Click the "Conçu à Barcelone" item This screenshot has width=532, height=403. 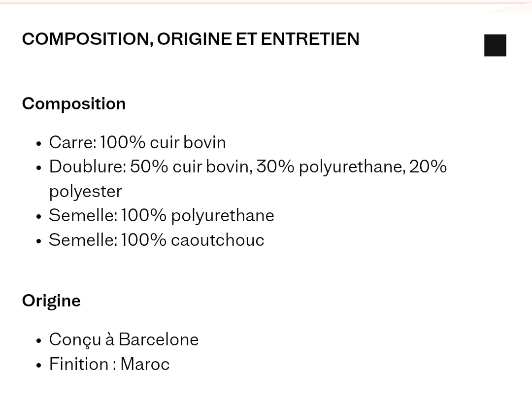(x=124, y=339)
